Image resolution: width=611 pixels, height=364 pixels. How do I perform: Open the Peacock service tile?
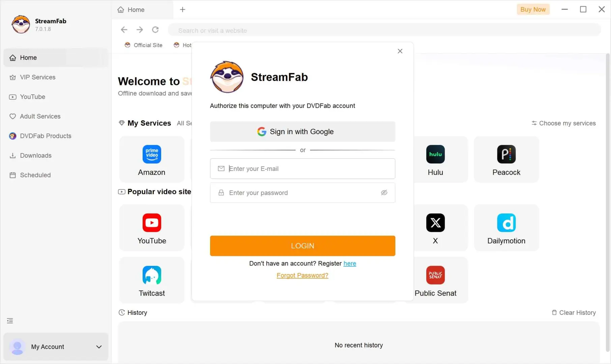click(506, 159)
